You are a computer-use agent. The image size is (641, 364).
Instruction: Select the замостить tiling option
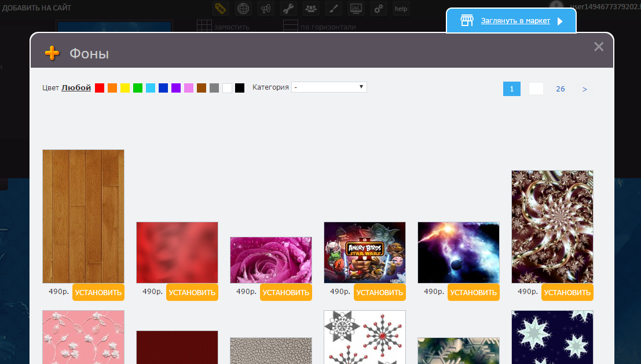tap(232, 27)
